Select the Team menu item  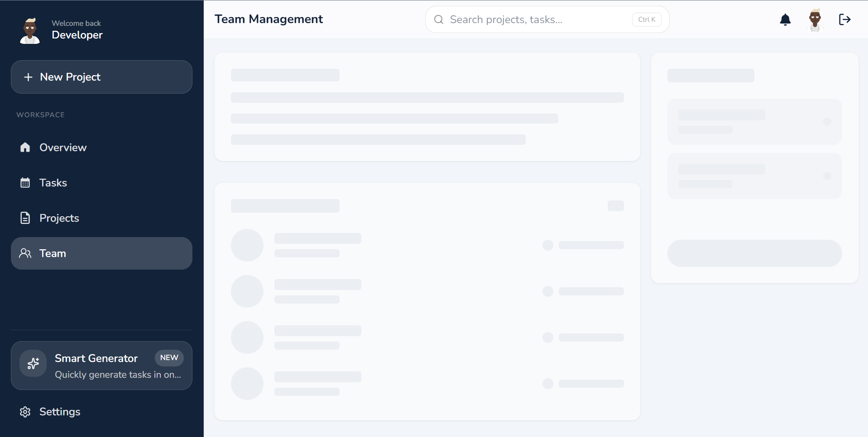[x=101, y=253]
